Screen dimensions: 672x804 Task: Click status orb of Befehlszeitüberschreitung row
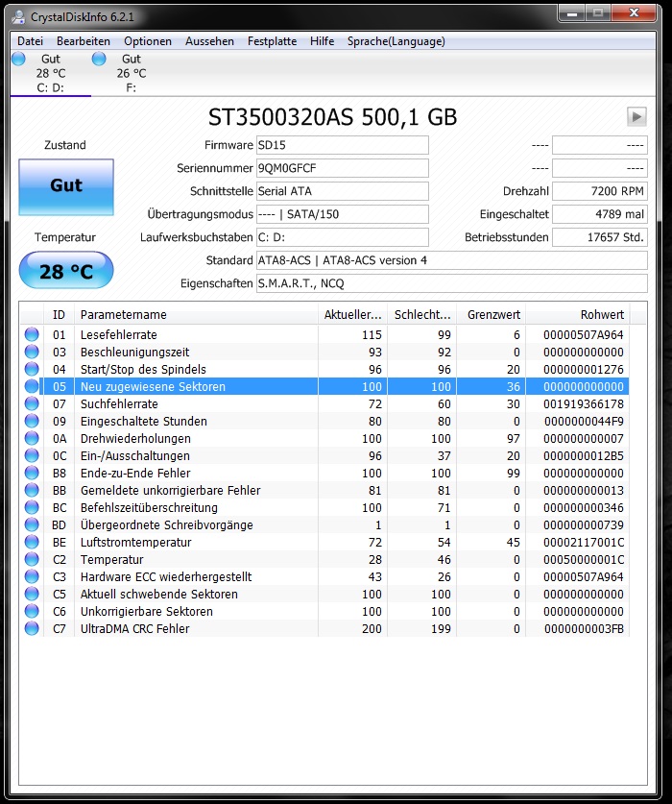(x=32, y=507)
